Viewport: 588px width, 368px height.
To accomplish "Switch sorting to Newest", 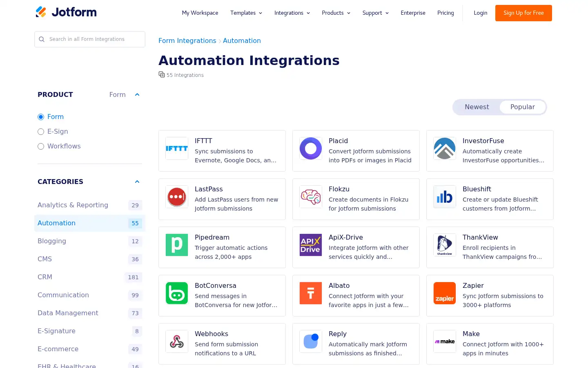I will 477,107.
